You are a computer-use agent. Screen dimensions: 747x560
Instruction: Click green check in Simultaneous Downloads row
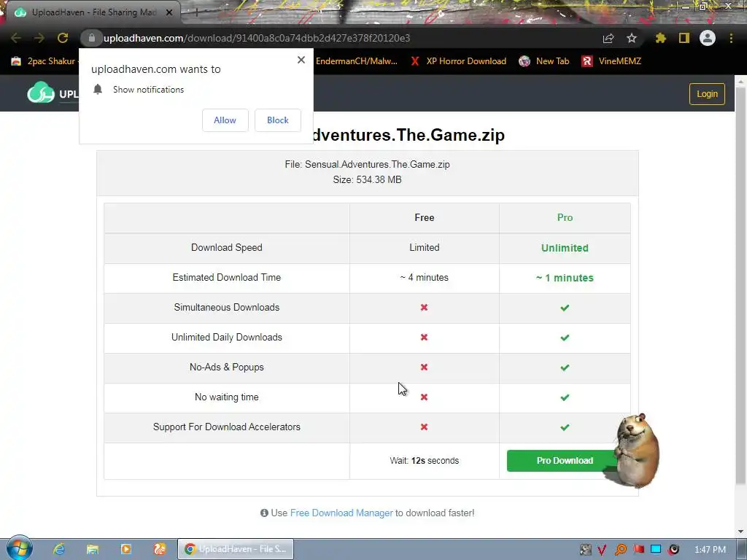tap(565, 308)
